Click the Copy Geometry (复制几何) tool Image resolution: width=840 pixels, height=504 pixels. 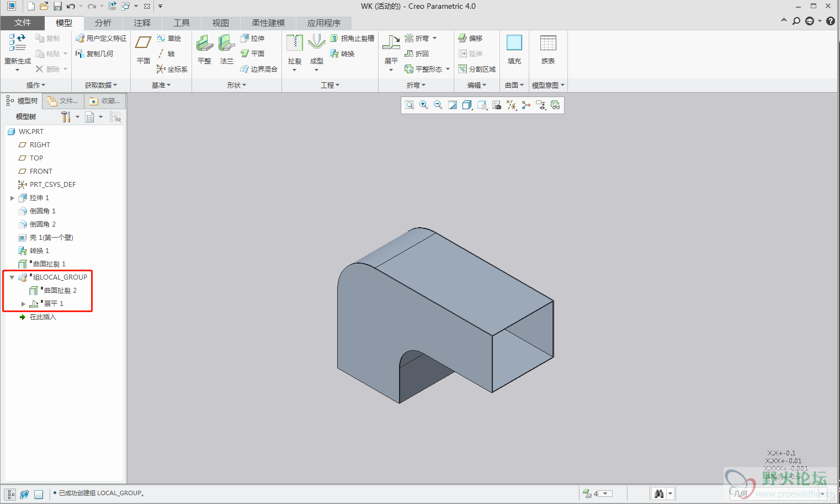point(94,53)
